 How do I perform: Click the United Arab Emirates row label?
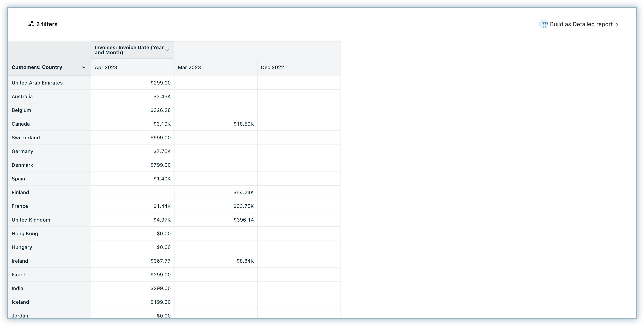click(37, 83)
